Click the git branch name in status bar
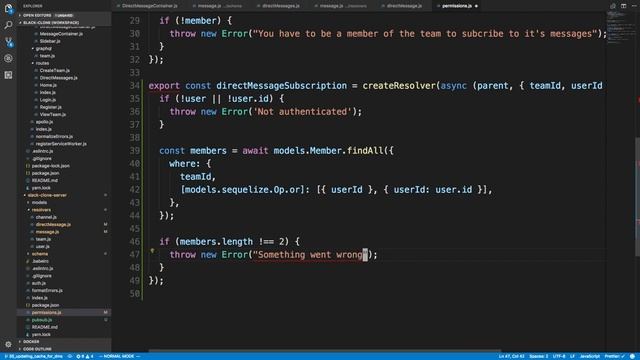The width and height of the screenshot is (640, 360). [33, 356]
